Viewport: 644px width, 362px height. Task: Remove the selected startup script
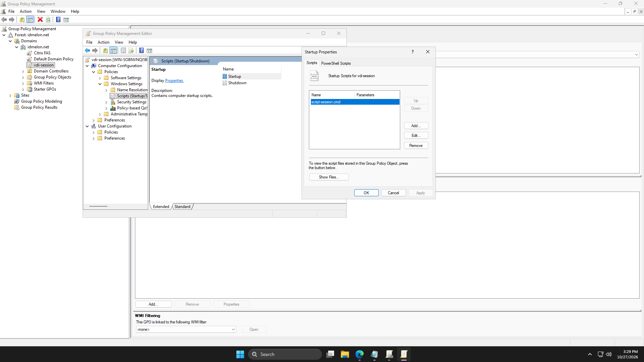coord(416,146)
